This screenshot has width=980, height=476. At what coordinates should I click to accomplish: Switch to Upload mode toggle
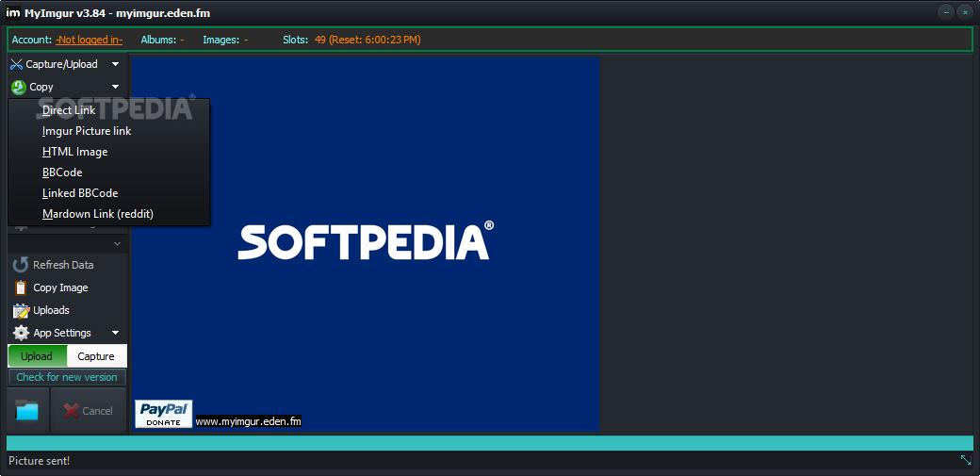tap(37, 356)
